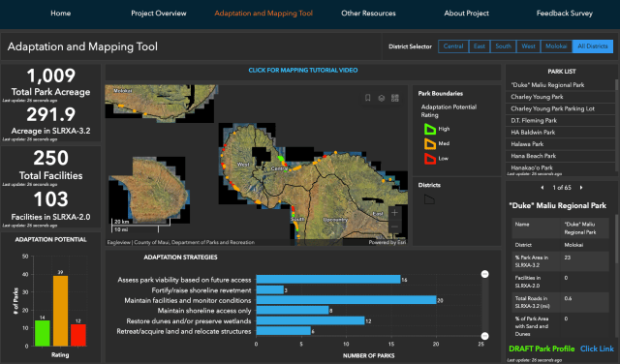
Task: Click the Park List scrollbar
Action: click(x=616, y=84)
